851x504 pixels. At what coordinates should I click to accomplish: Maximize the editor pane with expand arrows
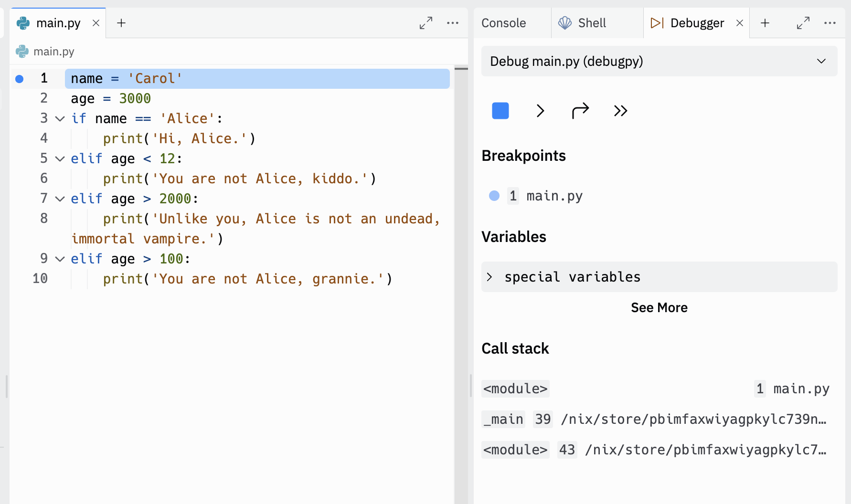(x=426, y=23)
